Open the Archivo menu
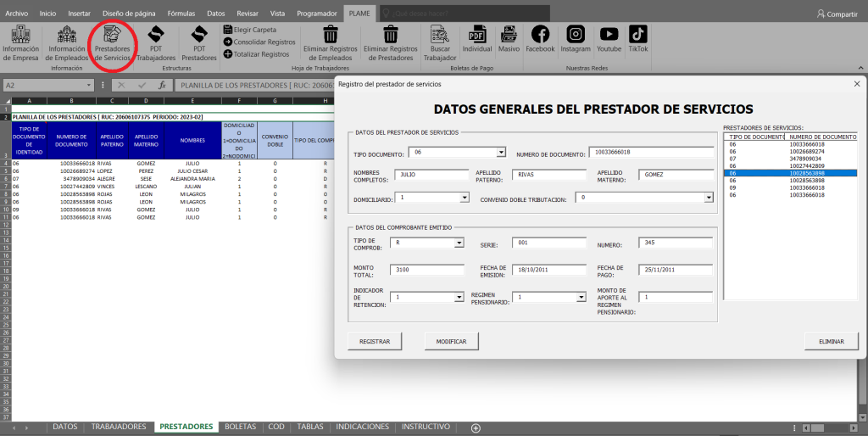This screenshot has height=436, width=868. point(17,14)
